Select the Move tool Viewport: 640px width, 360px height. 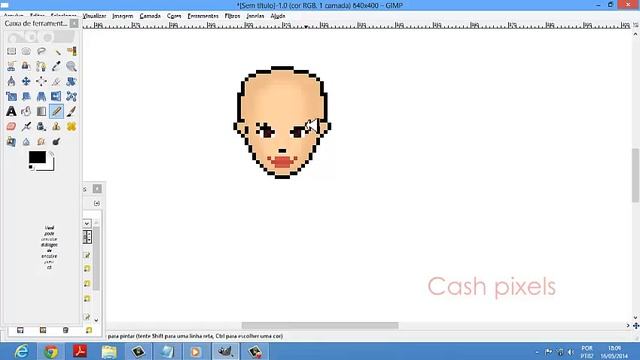tap(26, 81)
